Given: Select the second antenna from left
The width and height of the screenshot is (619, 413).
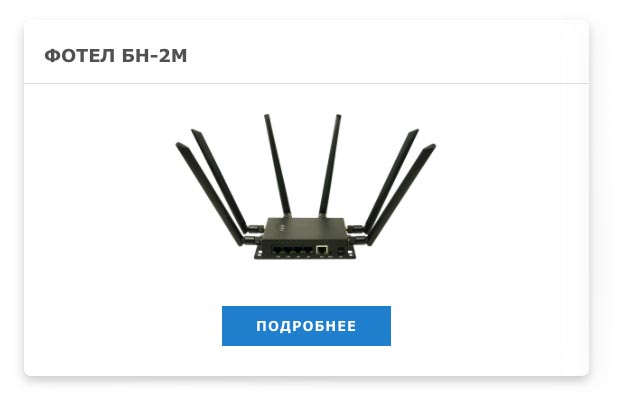Looking at the screenshot, I should click(x=220, y=178).
